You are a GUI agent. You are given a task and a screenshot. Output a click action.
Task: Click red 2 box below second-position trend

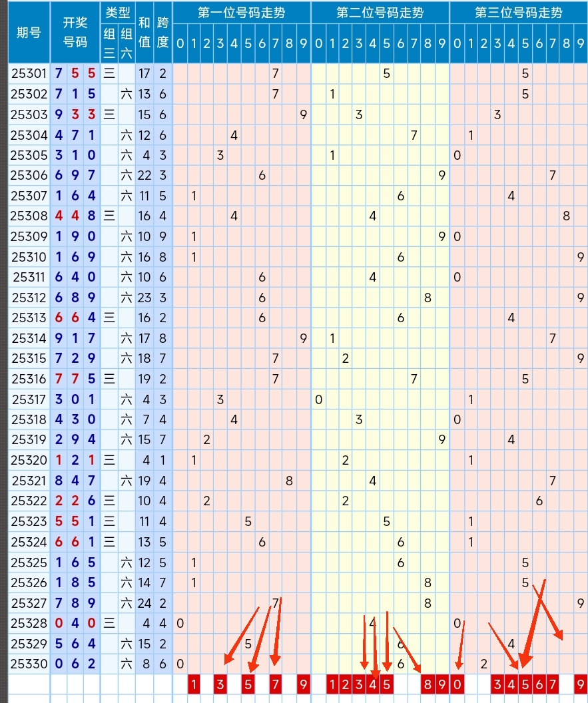point(346,684)
